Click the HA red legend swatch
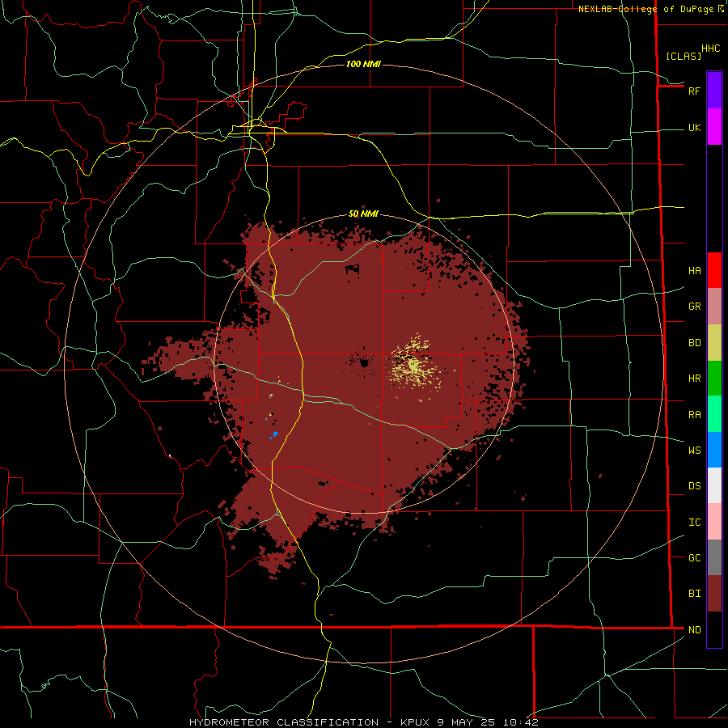The image size is (728, 728). coord(714,270)
